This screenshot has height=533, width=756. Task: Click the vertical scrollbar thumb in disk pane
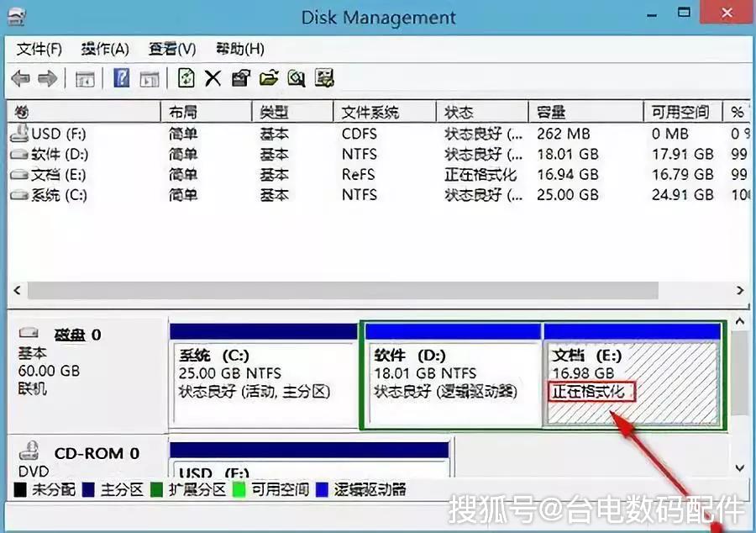(x=740, y=372)
